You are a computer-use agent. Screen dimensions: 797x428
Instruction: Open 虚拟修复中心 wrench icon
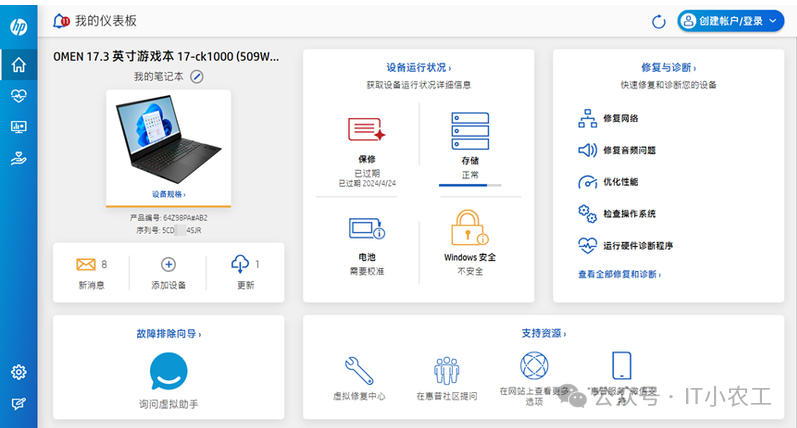(x=359, y=370)
